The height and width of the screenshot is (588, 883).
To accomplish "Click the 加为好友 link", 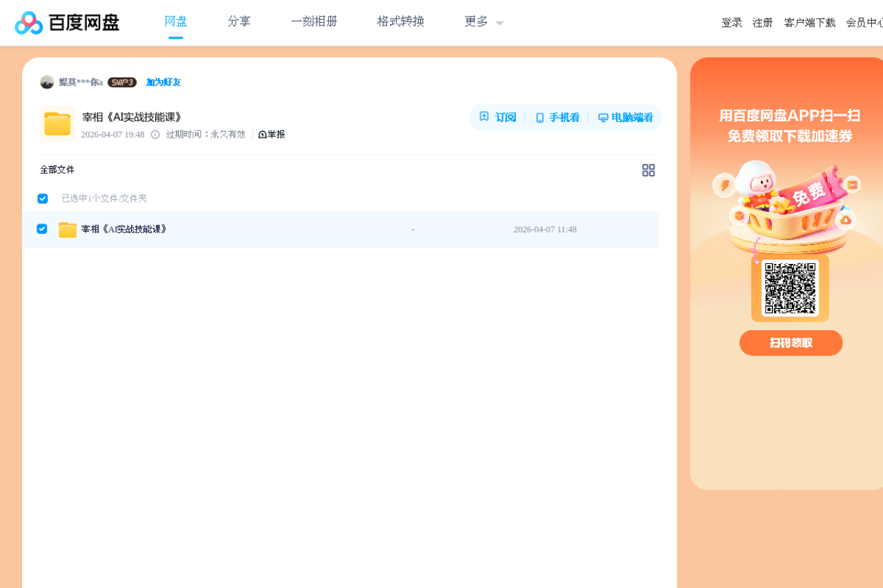I will coord(162,82).
